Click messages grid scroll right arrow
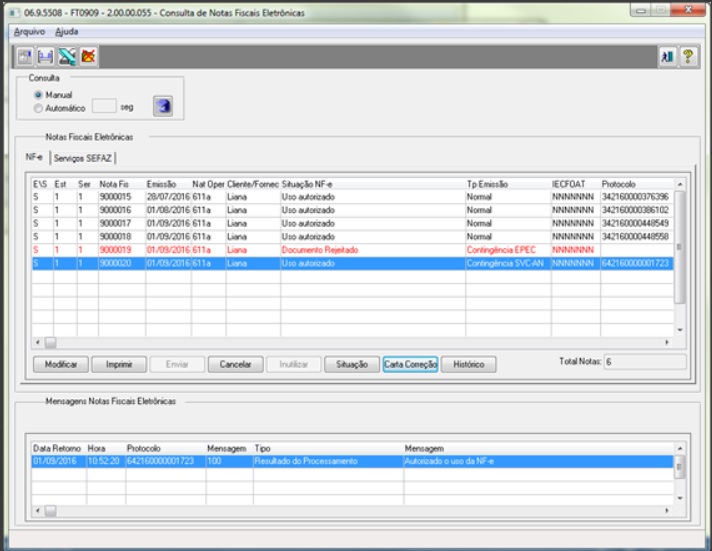The width and height of the screenshot is (712, 551). 667,511
